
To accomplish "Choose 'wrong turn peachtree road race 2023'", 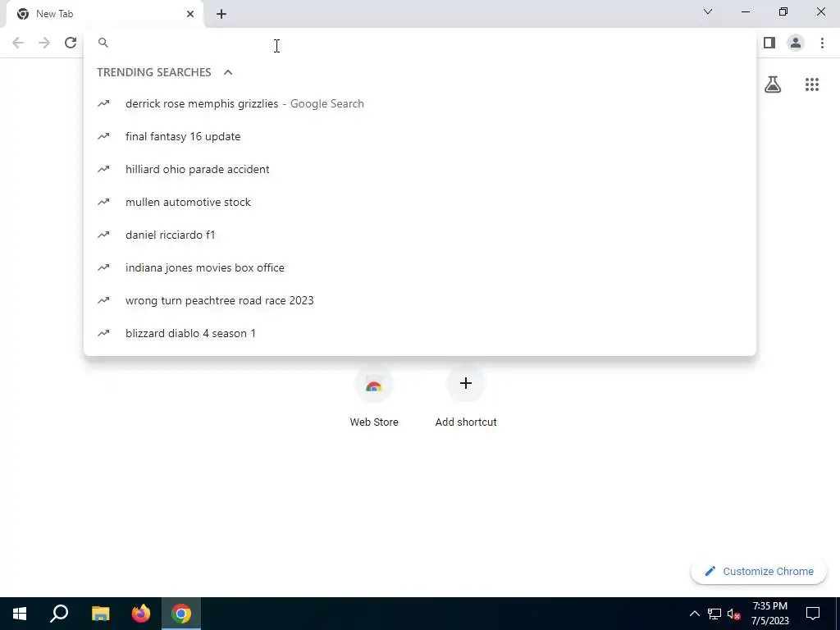I will click(420, 300).
